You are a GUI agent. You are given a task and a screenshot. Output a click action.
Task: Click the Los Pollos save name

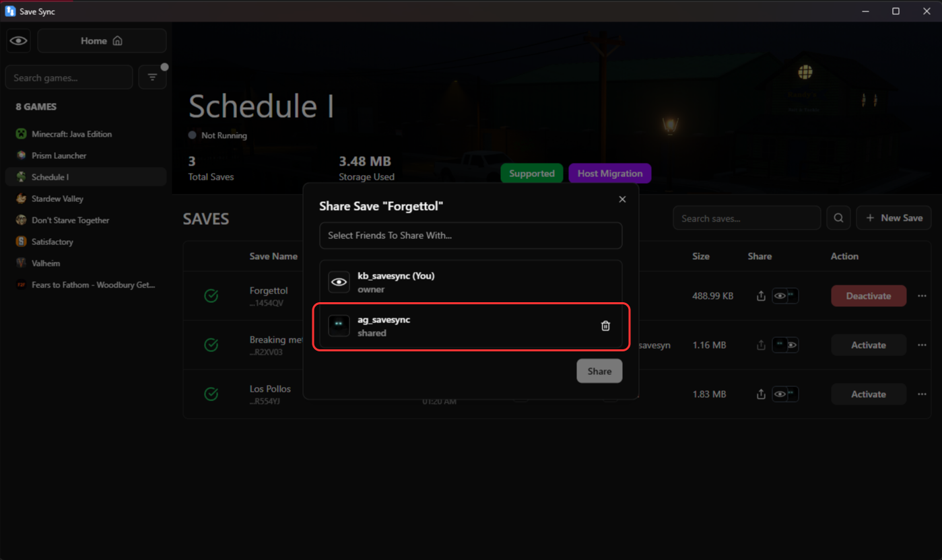coord(270,388)
